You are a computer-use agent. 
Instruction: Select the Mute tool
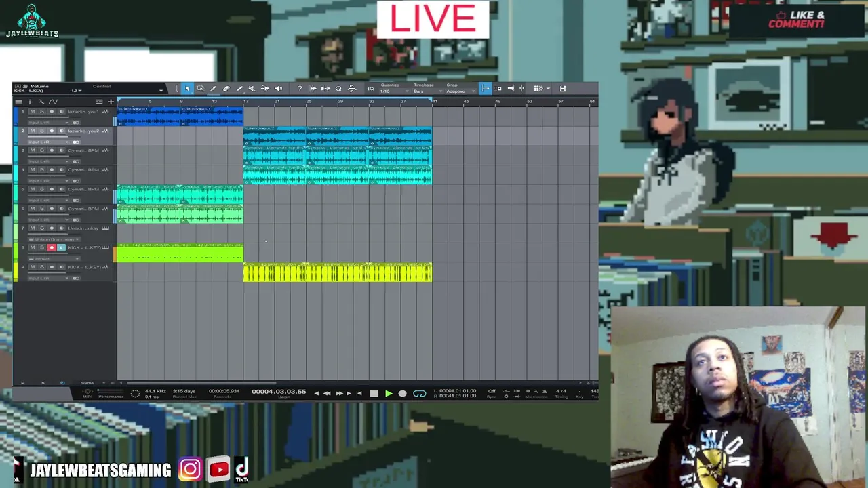[x=252, y=89]
